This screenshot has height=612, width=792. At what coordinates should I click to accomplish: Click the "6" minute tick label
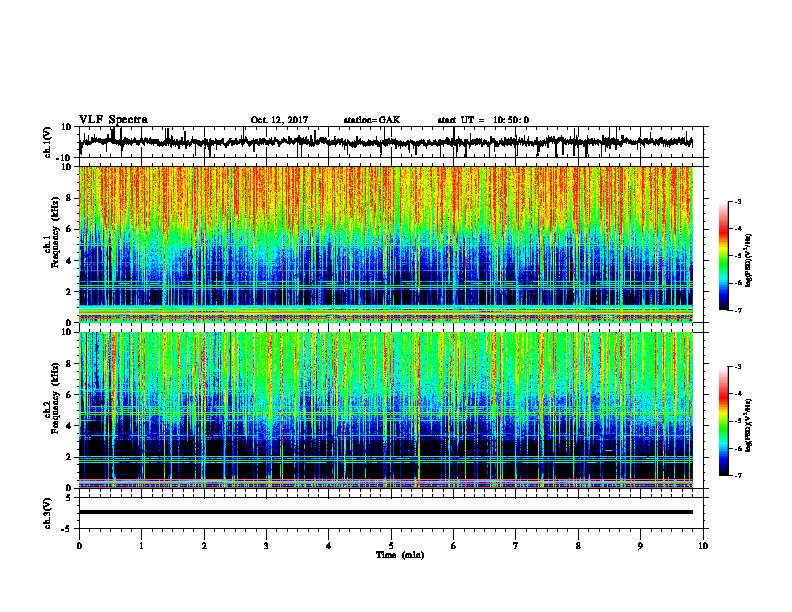454,546
